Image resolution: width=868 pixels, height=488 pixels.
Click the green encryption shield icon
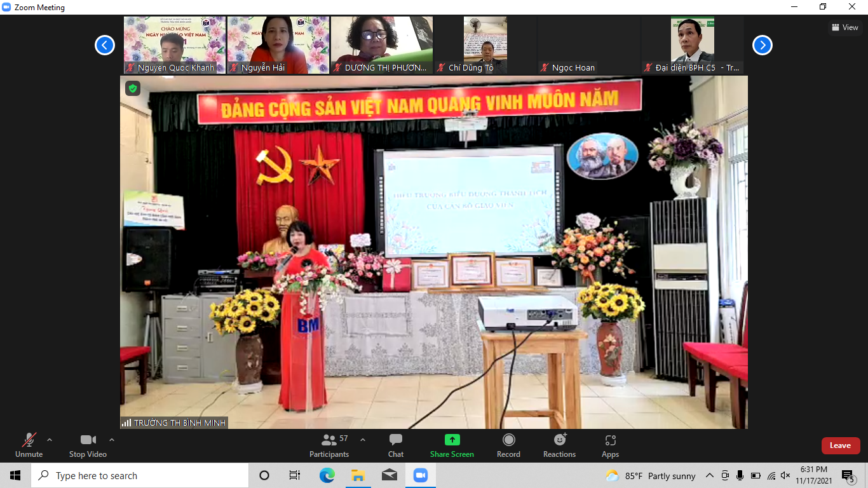tap(133, 88)
